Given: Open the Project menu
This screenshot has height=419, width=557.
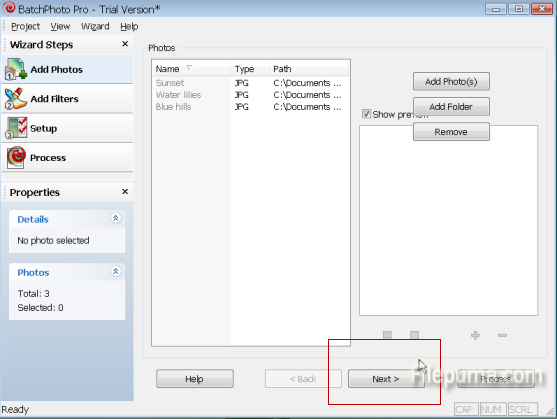Looking at the screenshot, I should coord(25,26).
